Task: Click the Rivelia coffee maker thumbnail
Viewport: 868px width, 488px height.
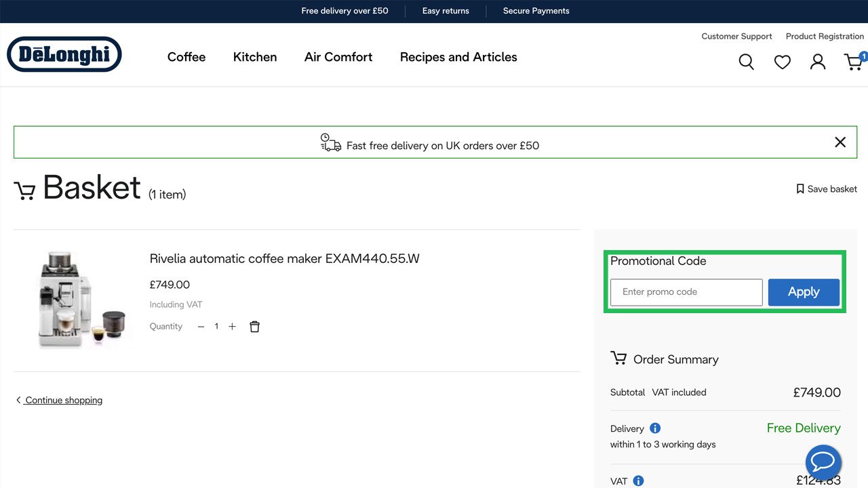Action: tap(81, 300)
